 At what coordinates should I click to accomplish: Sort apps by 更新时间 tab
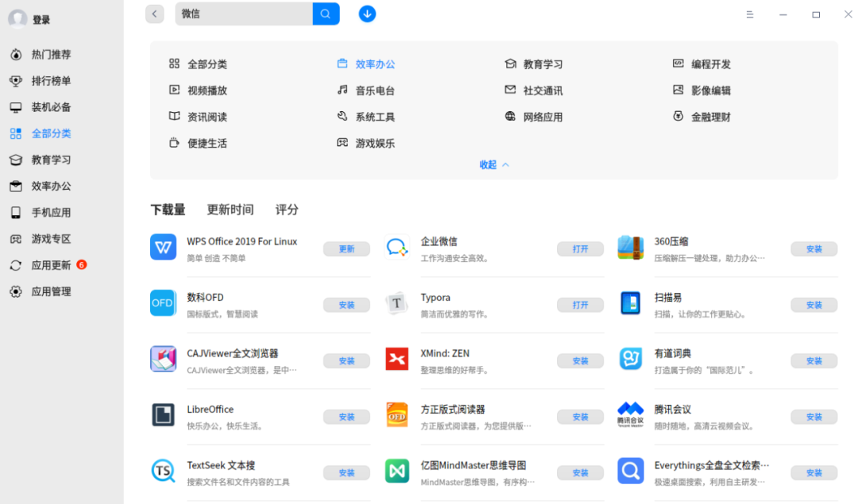click(x=230, y=210)
